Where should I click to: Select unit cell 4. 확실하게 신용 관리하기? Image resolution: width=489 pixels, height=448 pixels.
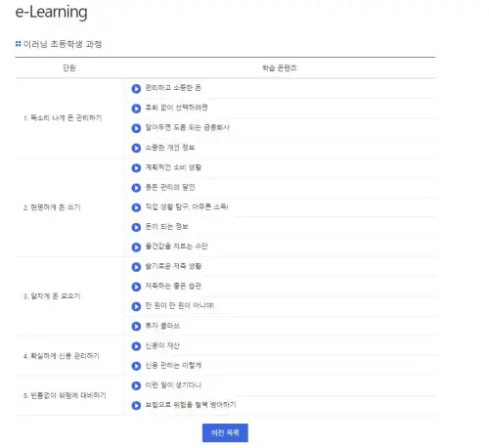click(69, 356)
